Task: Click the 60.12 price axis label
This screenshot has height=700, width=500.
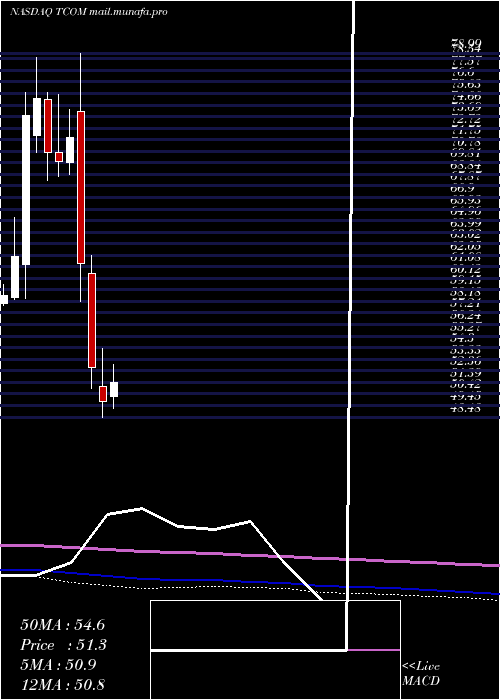Action: 467,270
